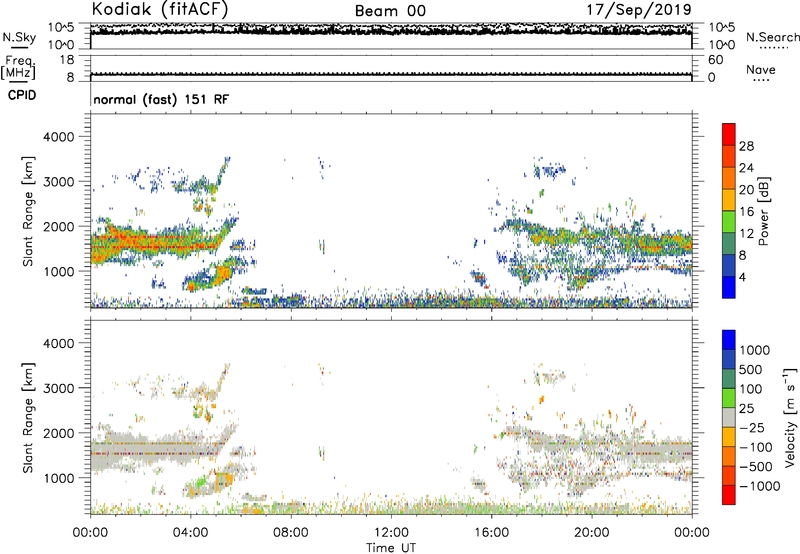Select the "−100" velocity colorbar label
Screen dimensions: 800x554
coord(756,447)
